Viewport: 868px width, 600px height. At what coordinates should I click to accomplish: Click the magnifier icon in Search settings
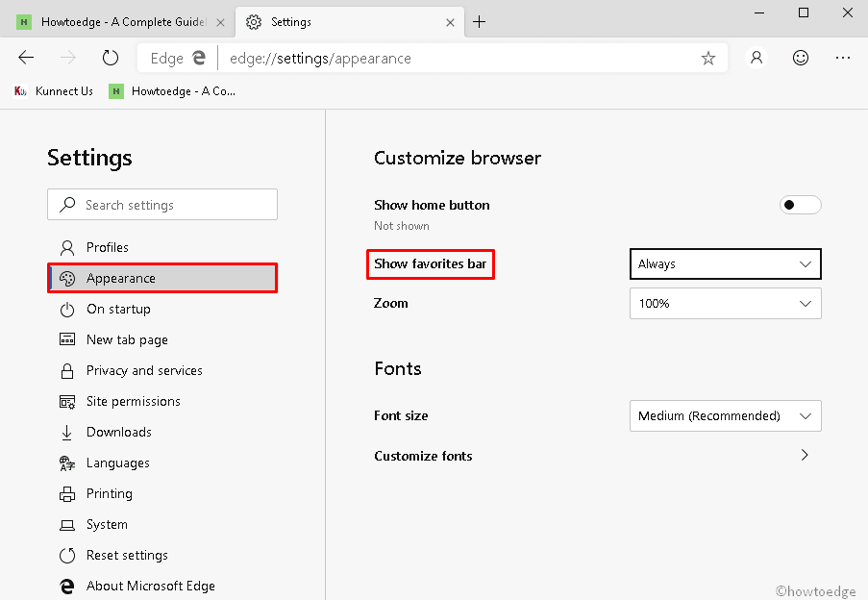[66, 204]
